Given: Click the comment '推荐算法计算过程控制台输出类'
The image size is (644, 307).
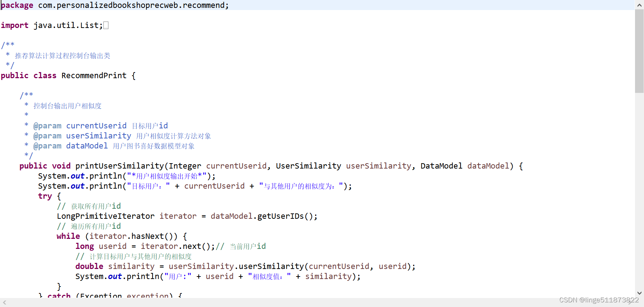Looking at the screenshot, I should pos(62,56).
